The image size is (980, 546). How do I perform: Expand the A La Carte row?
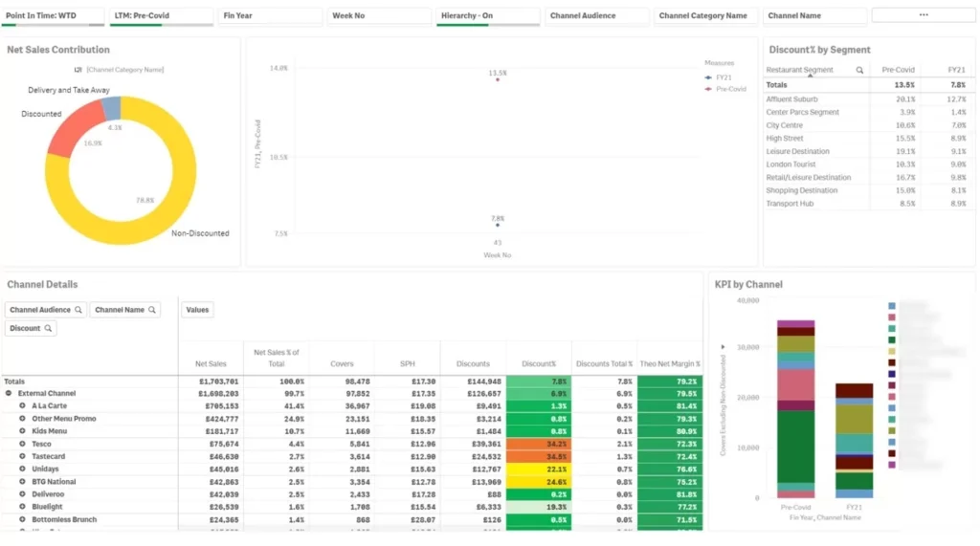coord(22,406)
